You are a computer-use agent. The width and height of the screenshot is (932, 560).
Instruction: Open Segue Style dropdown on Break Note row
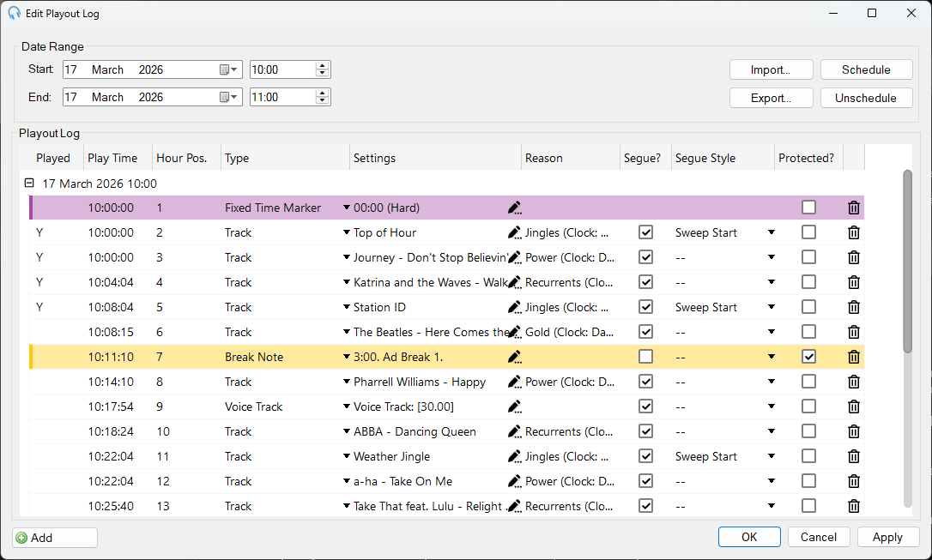(x=772, y=357)
